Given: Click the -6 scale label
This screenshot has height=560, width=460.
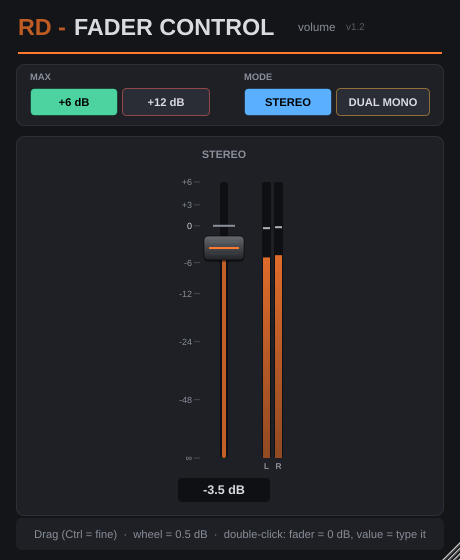Looking at the screenshot, I should point(188,263).
